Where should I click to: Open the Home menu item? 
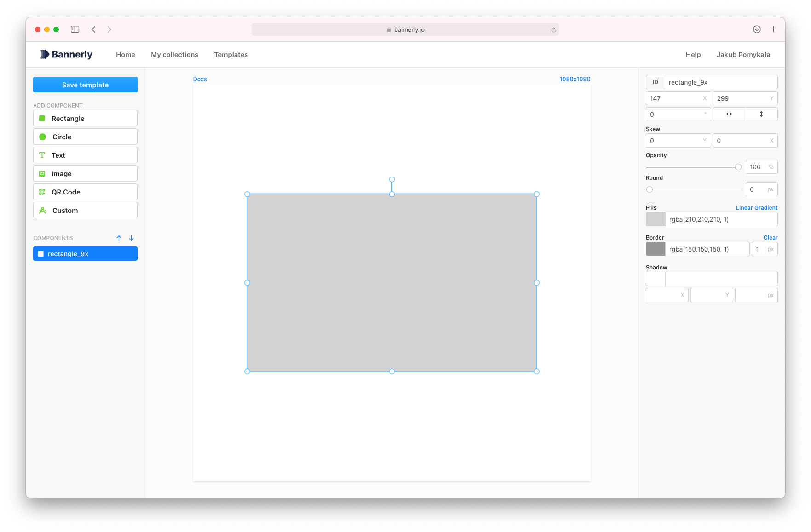coord(126,55)
